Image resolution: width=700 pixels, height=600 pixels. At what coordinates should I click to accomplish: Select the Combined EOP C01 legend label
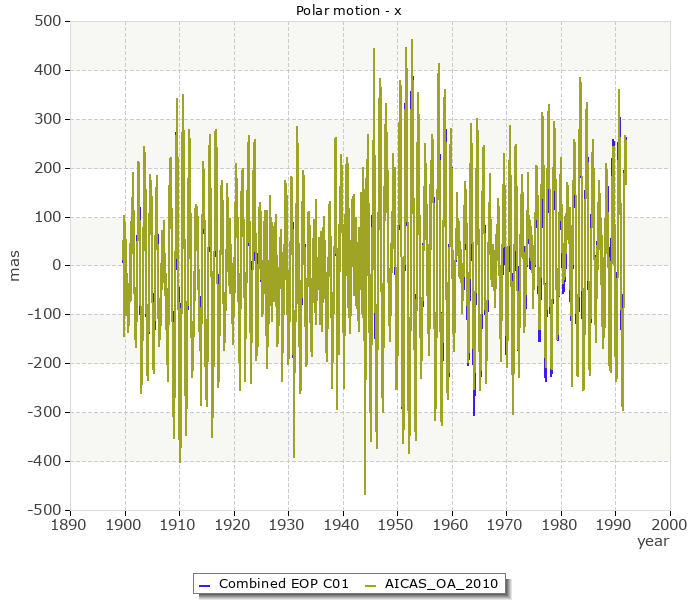pos(283,584)
